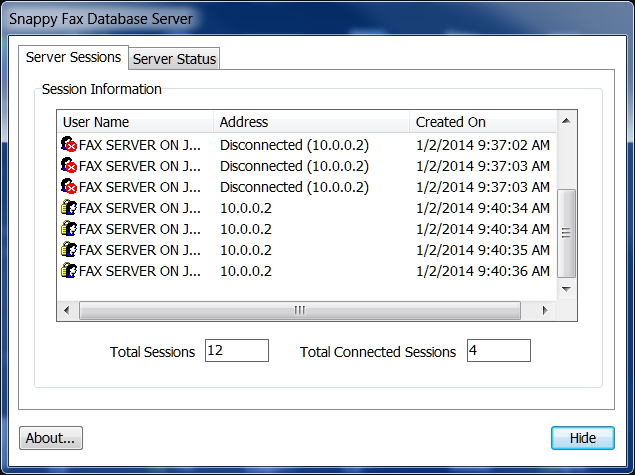This screenshot has height=475, width=635.
Task: Click the horizontal scrollbar thumb
Action: coord(300,311)
